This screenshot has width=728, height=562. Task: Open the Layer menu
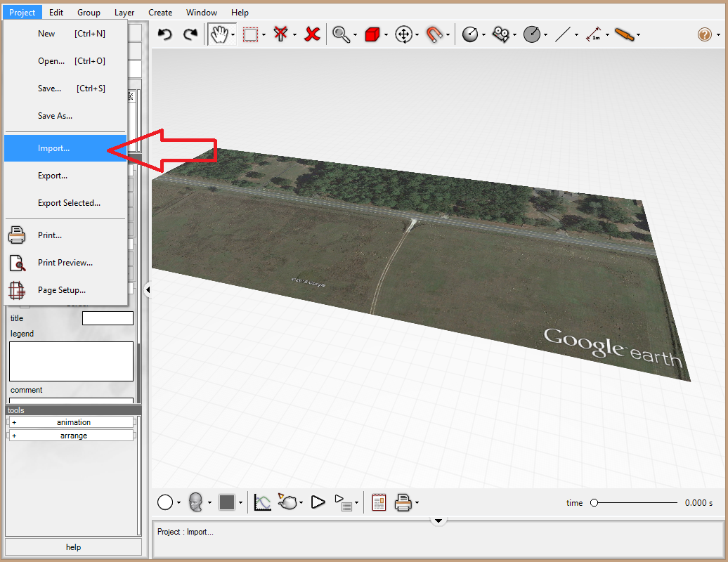pyautogui.click(x=124, y=13)
